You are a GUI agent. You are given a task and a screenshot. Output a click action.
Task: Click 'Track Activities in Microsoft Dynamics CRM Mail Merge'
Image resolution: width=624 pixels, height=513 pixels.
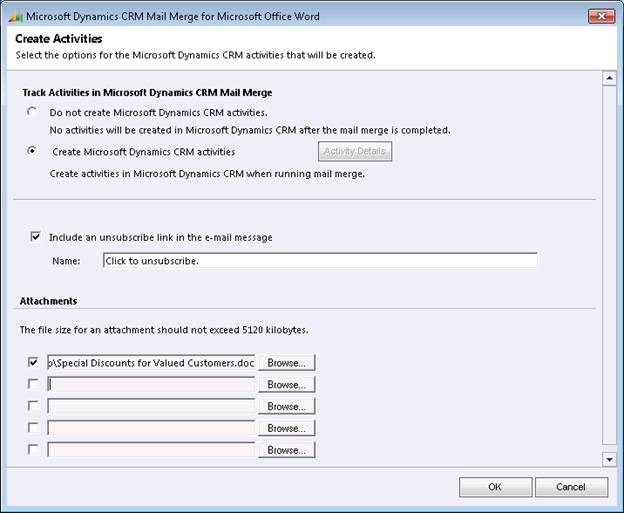(147, 92)
